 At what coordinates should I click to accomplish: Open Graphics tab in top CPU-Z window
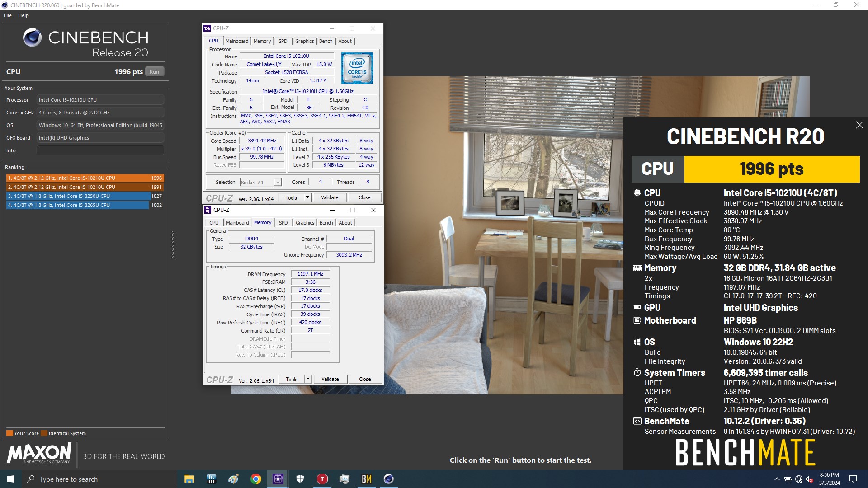pos(304,41)
